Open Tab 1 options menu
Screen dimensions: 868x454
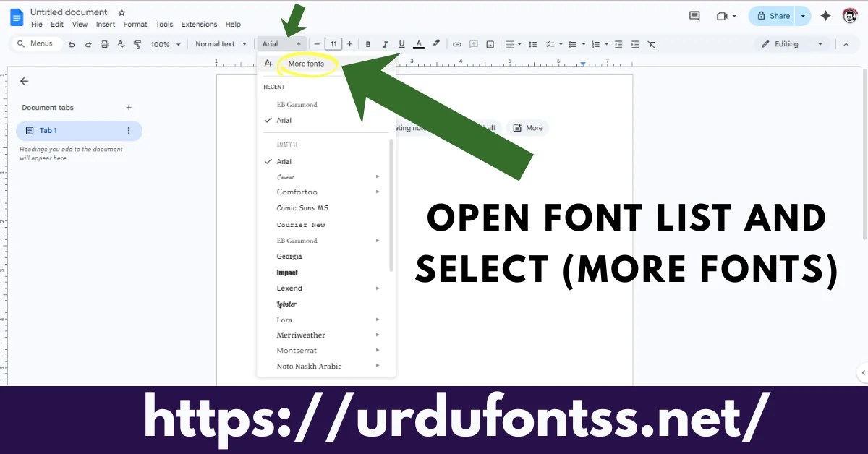[x=129, y=131]
